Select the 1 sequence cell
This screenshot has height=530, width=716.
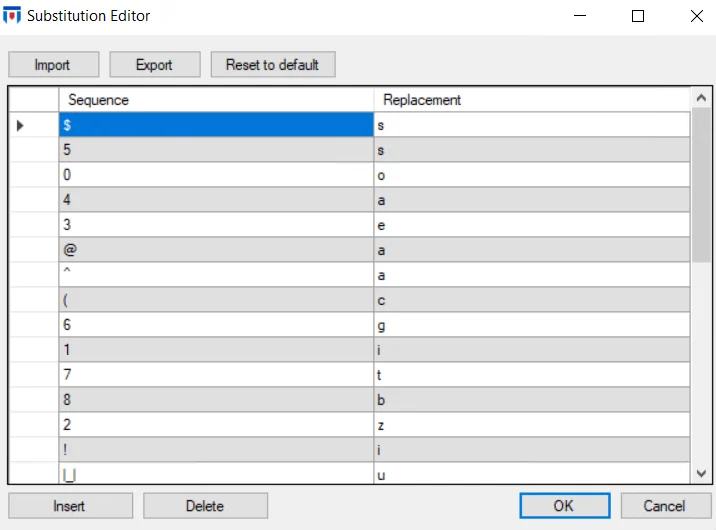pos(216,350)
